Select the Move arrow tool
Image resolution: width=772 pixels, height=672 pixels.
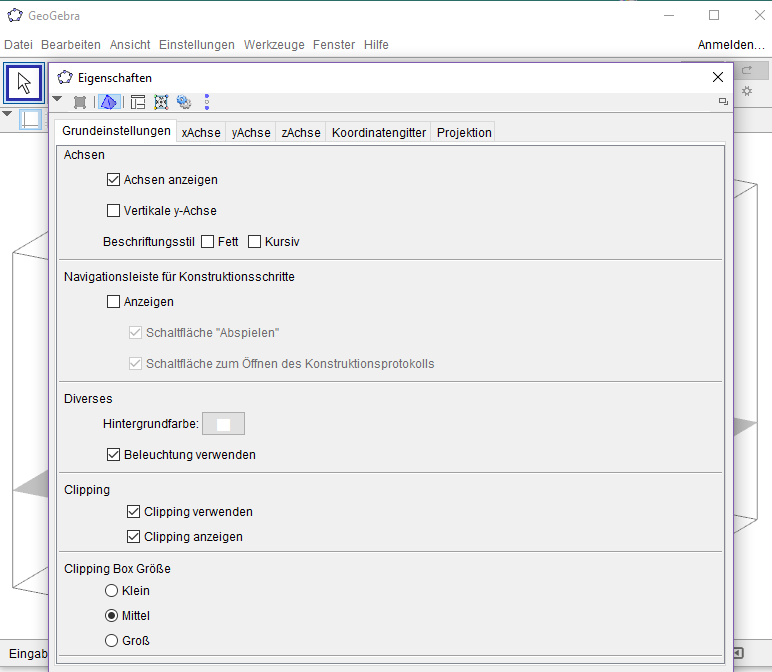[x=24, y=83]
